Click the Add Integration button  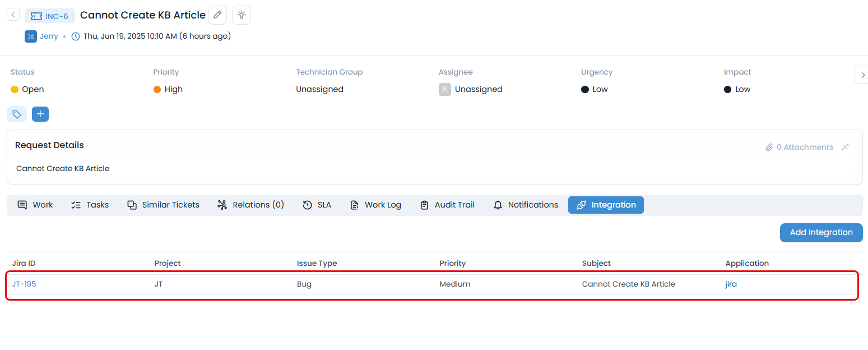pyautogui.click(x=821, y=232)
